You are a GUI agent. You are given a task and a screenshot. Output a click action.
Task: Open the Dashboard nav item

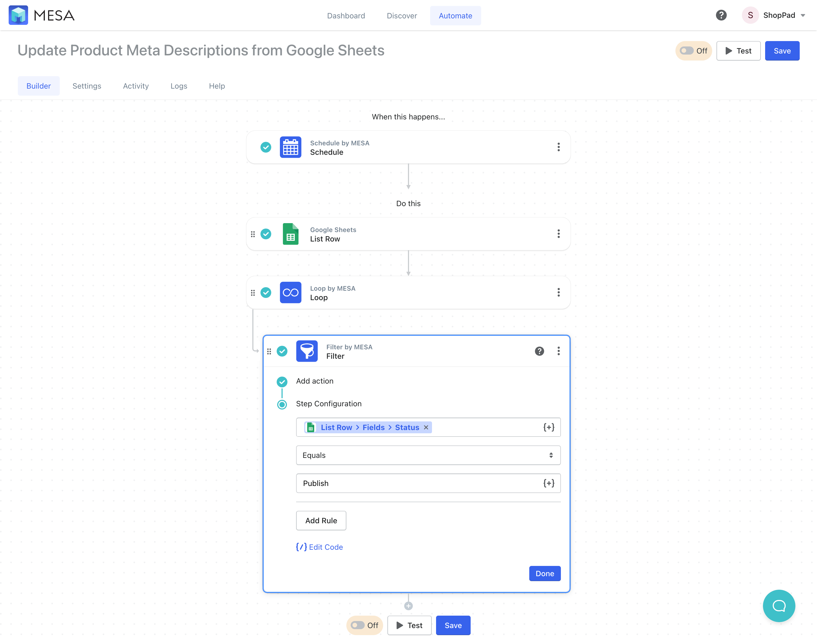346,16
